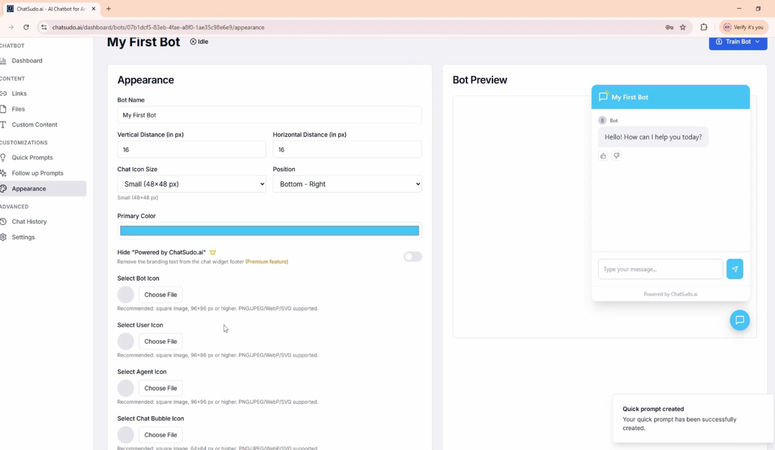Click the Quick Prompts lightbulb icon

3,158
